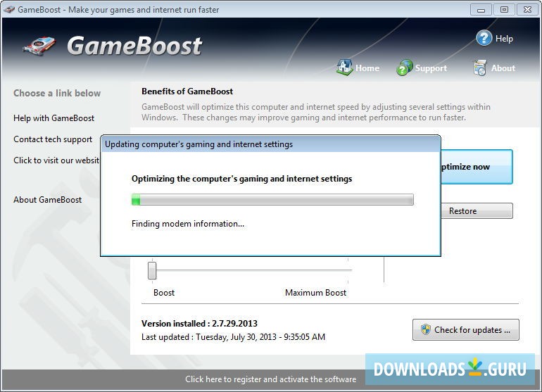Screen dimensions: 542x392
Task: Click the Last updated date text
Action: [233, 337]
